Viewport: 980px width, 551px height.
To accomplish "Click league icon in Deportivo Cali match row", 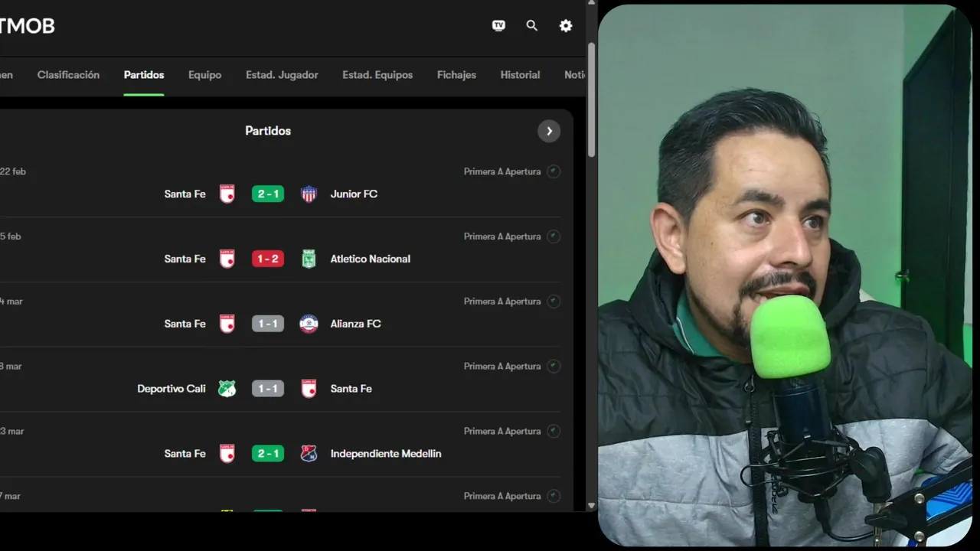I will 554,367.
